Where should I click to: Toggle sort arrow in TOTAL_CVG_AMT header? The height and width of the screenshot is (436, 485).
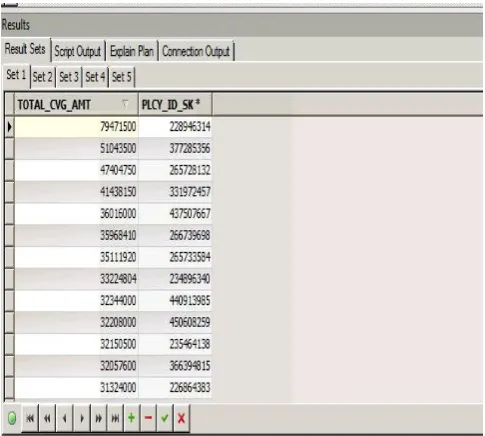click(125, 104)
